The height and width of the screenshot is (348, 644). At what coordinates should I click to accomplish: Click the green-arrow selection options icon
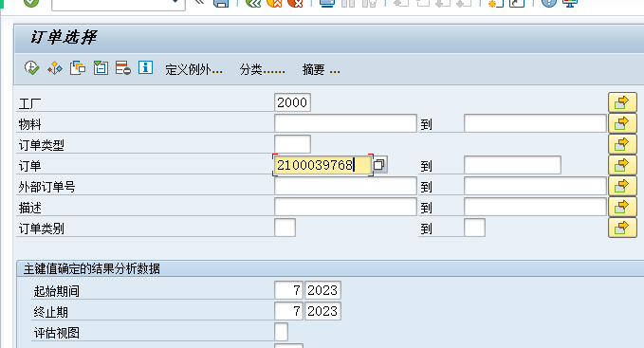coord(101,67)
